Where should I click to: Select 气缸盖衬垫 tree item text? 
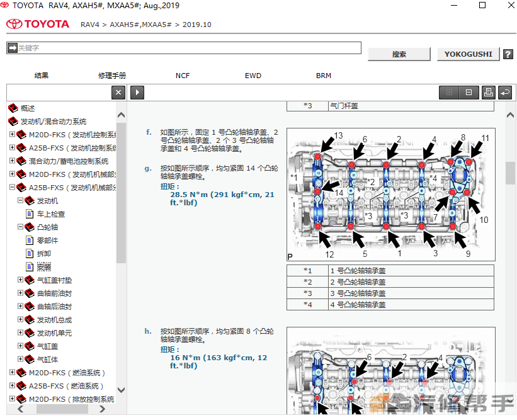tap(54, 280)
